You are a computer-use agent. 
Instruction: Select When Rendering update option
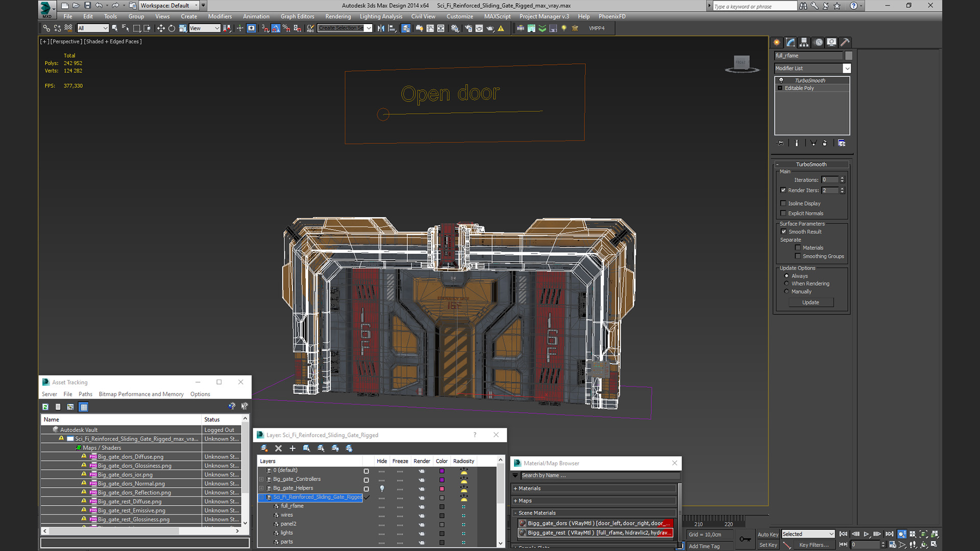787,284
